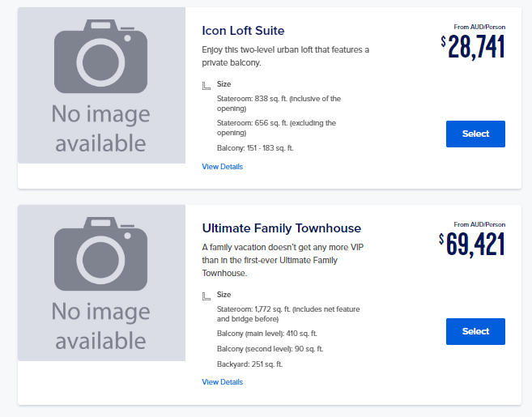The width and height of the screenshot is (532, 417).
Task: Click the Size label under Ultimate Family Townhouse
Action: coord(224,295)
